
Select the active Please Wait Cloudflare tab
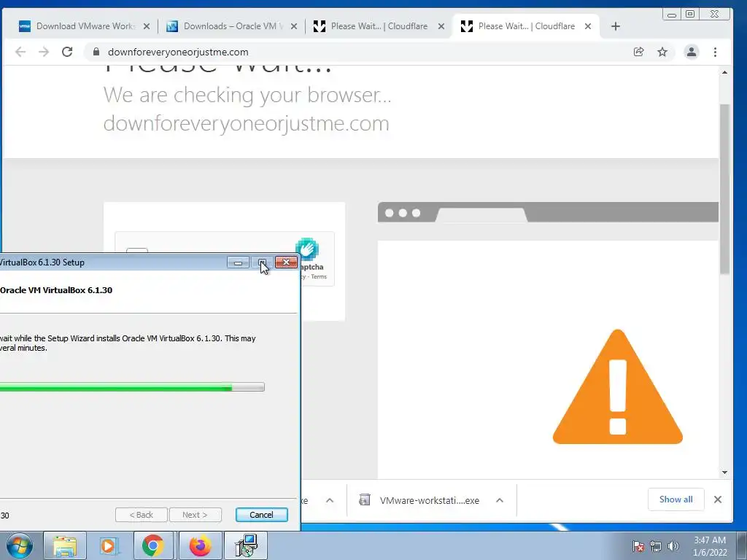pyautogui.click(x=525, y=26)
